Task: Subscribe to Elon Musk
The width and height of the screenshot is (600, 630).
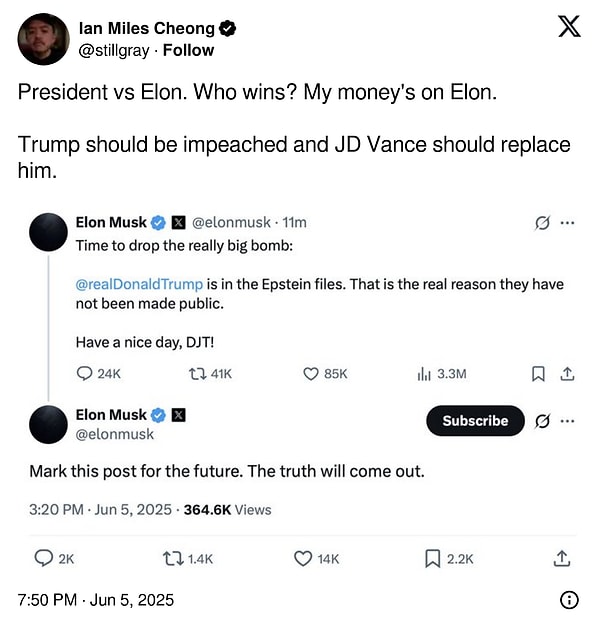Action: click(475, 421)
